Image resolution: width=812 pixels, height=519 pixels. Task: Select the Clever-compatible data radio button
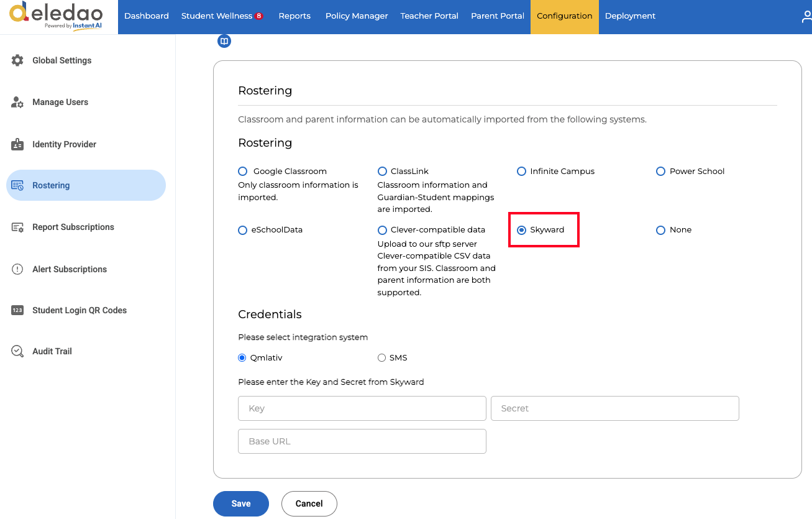tap(382, 230)
